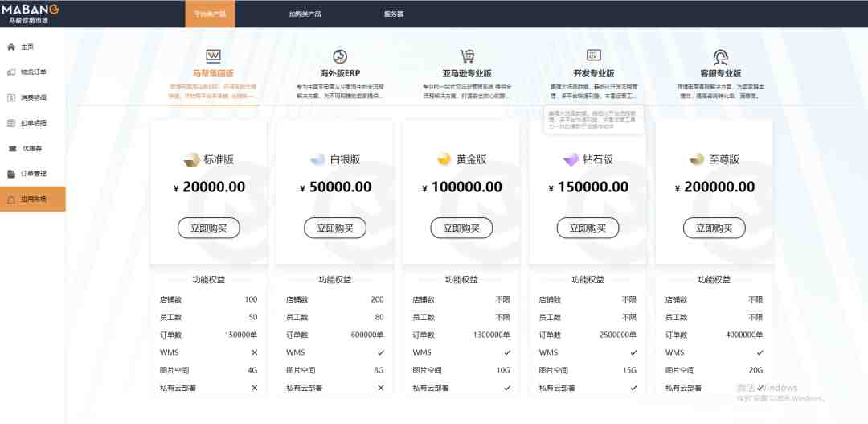Buy the 钻石版 plan with 立即购买
Viewport: 868px width, 424px height.
[x=588, y=228]
